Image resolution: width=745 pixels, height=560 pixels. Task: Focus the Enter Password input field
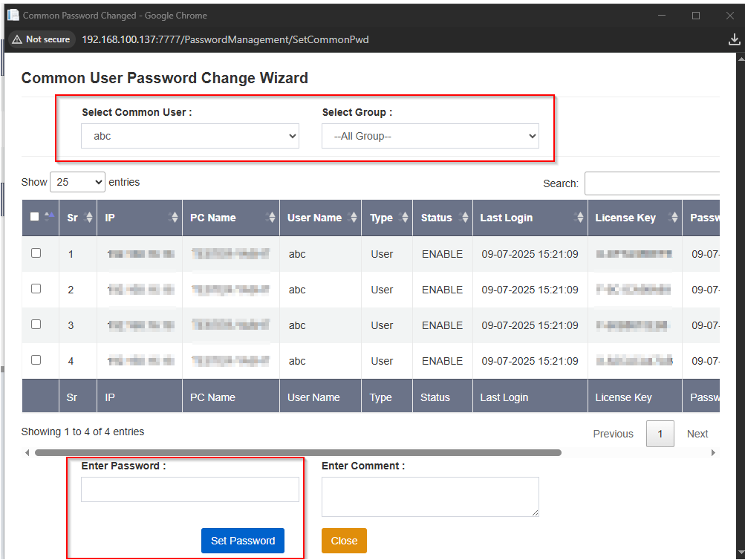(x=189, y=489)
